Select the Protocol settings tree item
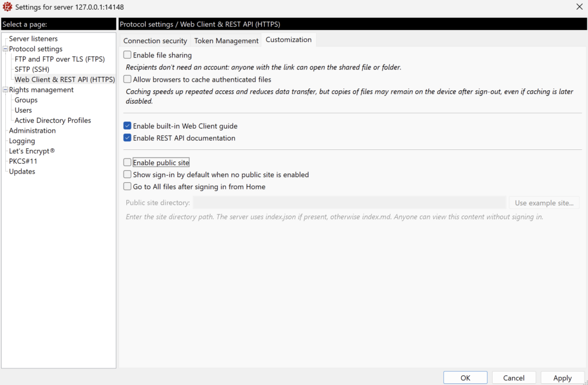 36,49
